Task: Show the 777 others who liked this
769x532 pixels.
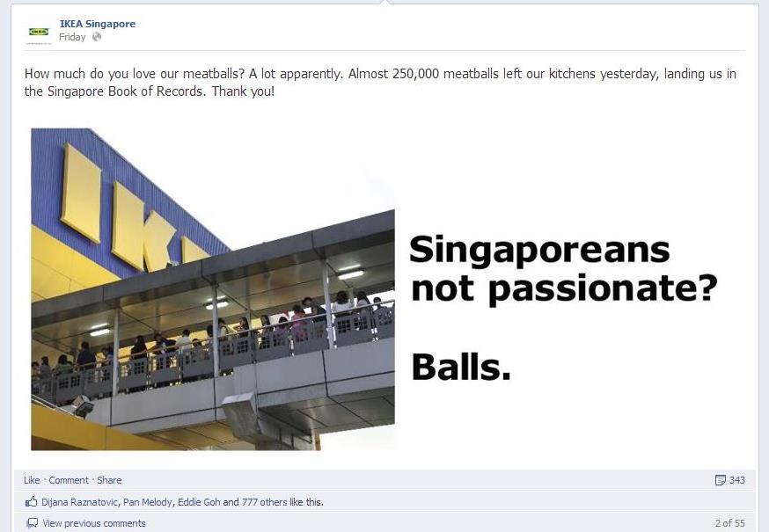Action: (264, 502)
